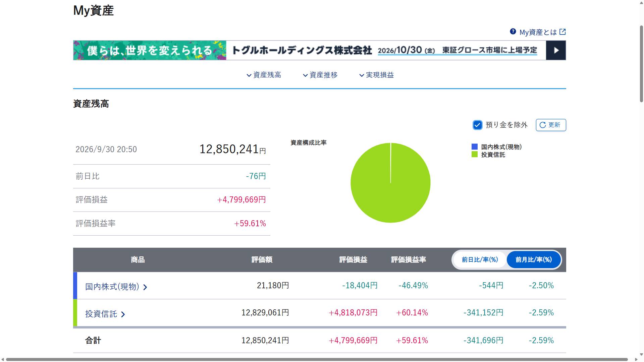Image resolution: width=644 pixels, height=362 pixels.
Task: Click the +60.14% rate cell
Action: tap(412, 313)
